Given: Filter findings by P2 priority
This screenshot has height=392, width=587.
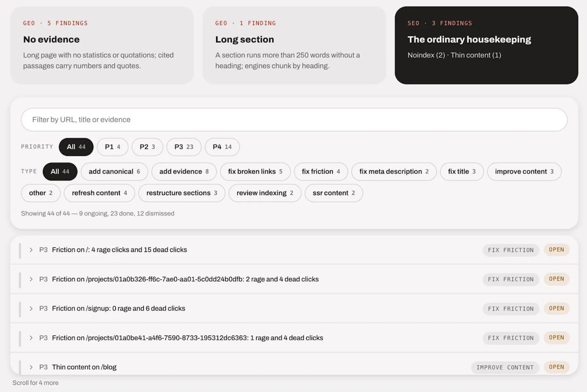Looking at the screenshot, I should click(147, 147).
